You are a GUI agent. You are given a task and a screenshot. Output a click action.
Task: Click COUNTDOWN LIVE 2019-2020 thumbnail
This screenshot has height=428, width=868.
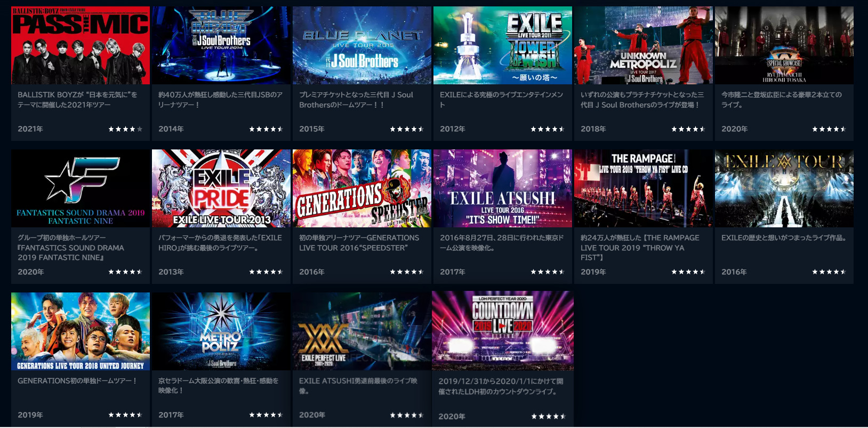[x=503, y=331]
